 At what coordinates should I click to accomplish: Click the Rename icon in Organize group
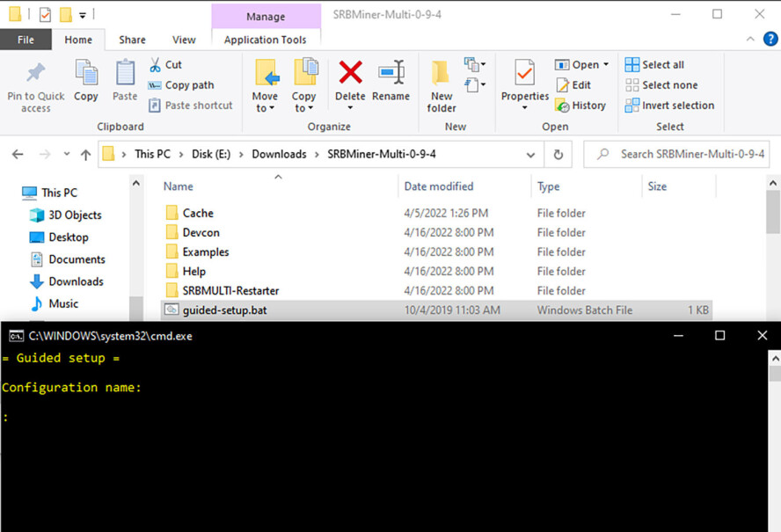[x=391, y=72]
